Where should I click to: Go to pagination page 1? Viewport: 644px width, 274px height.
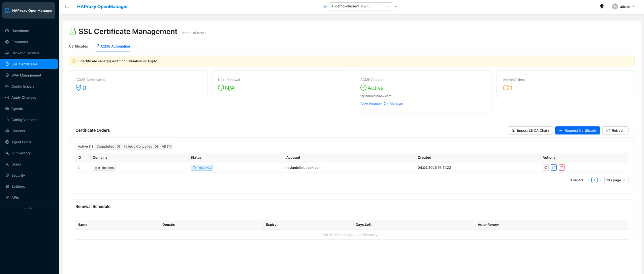pyautogui.click(x=594, y=180)
